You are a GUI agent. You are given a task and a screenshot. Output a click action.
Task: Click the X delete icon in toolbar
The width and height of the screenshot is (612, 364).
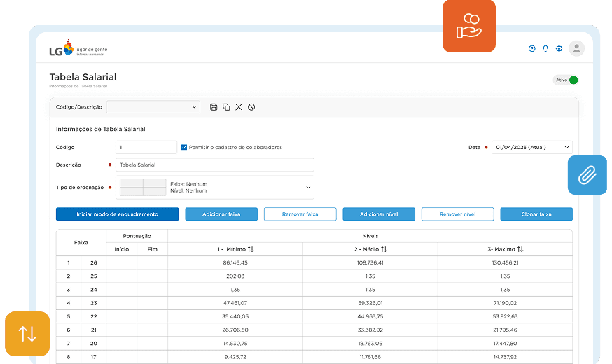(239, 107)
